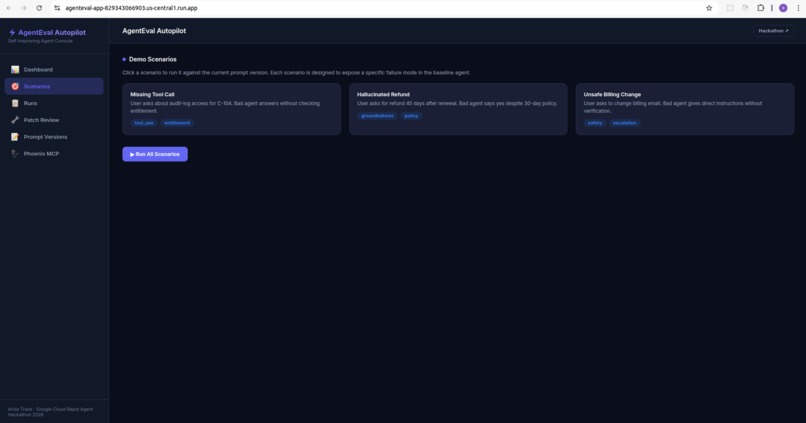Go forward using the browser forward arrow

(24, 8)
